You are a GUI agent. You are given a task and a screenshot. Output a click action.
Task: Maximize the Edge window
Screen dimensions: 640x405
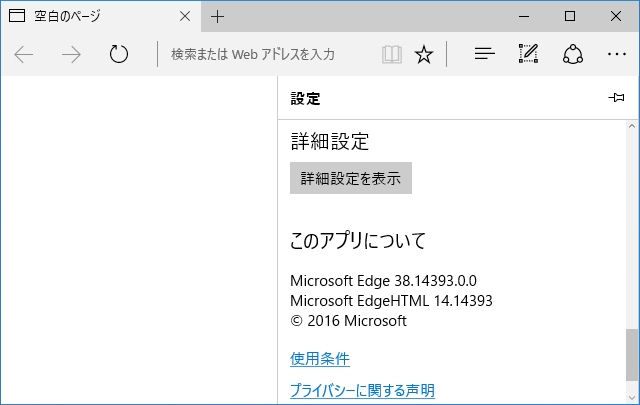click(x=570, y=16)
